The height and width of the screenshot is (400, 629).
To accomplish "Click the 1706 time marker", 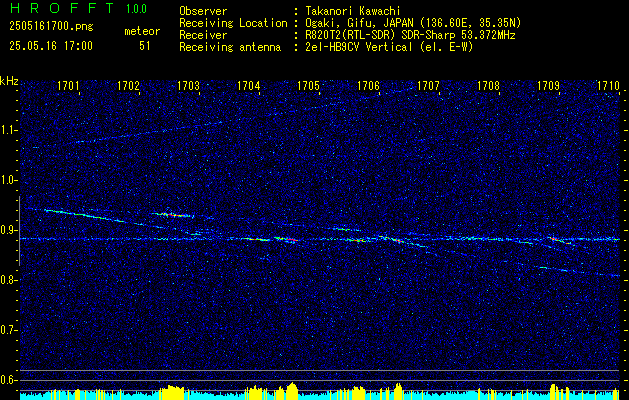I will pyautogui.click(x=369, y=85).
